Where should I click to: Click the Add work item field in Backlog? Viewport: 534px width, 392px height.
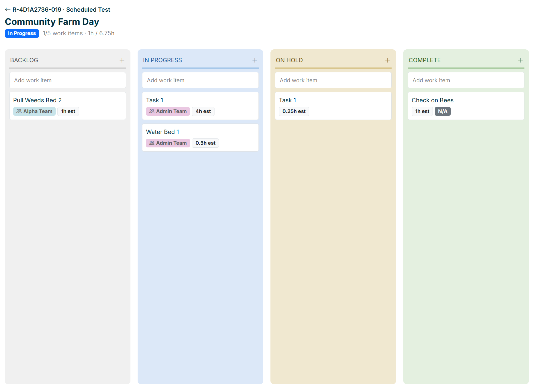(x=67, y=80)
